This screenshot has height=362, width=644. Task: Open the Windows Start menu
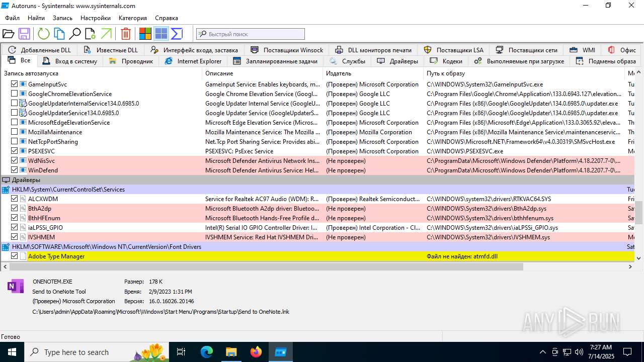(x=12, y=352)
